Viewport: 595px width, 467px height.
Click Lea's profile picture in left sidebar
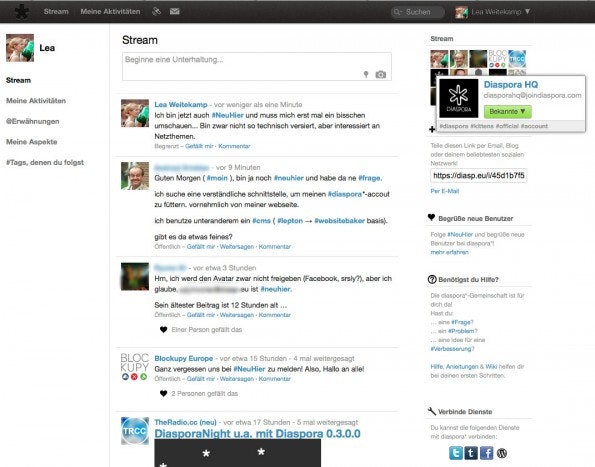point(20,48)
